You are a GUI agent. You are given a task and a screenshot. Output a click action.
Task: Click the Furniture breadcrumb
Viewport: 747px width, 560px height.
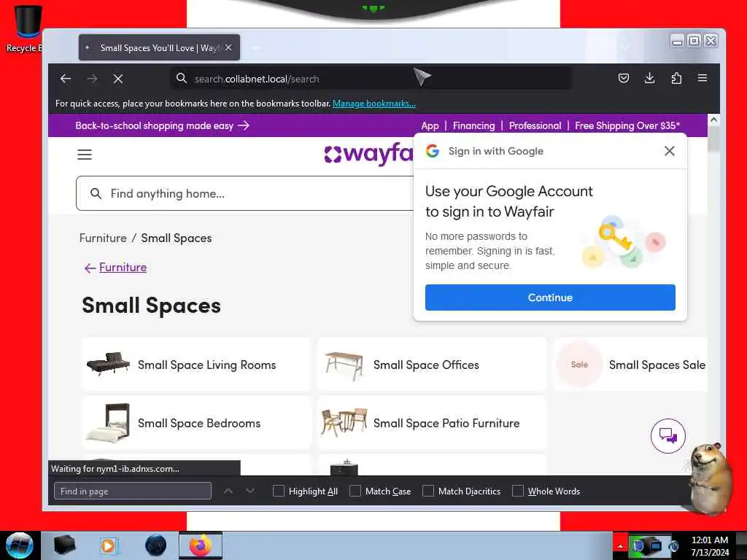103,238
